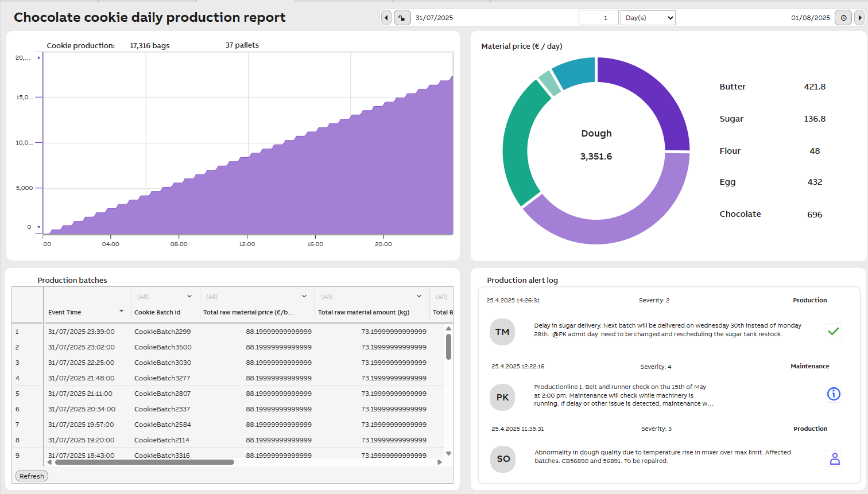Image resolution: width=868 pixels, height=494 pixels.
Task: Open the Day(s) interval dropdown
Action: (x=648, y=18)
